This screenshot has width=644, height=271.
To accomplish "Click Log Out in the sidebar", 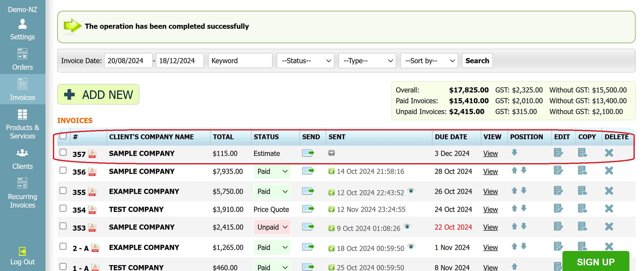I will tap(23, 256).
